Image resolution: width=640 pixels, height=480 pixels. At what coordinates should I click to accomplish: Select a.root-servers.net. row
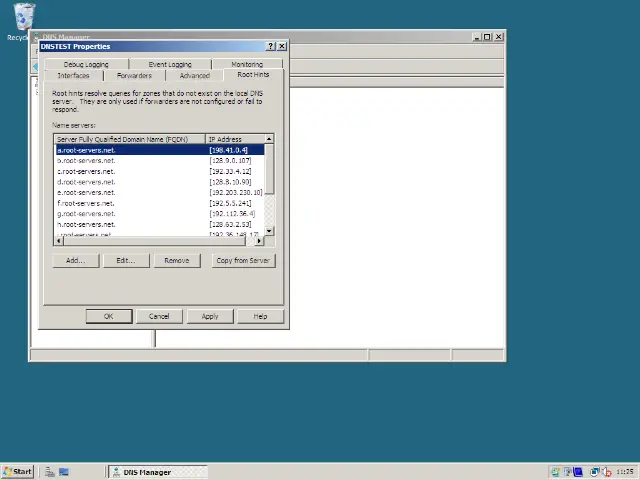(160, 150)
